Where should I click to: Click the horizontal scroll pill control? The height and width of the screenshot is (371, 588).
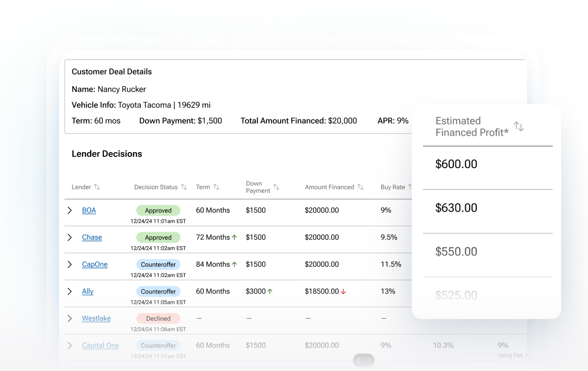(x=364, y=360)
